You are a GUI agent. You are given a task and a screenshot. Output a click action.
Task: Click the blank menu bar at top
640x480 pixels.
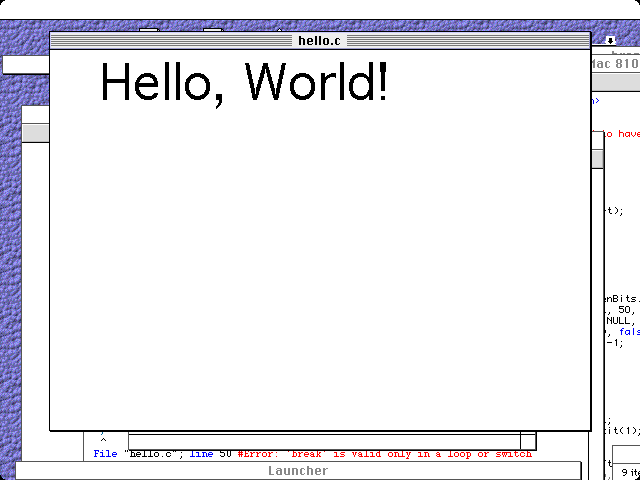coord(320,8)
